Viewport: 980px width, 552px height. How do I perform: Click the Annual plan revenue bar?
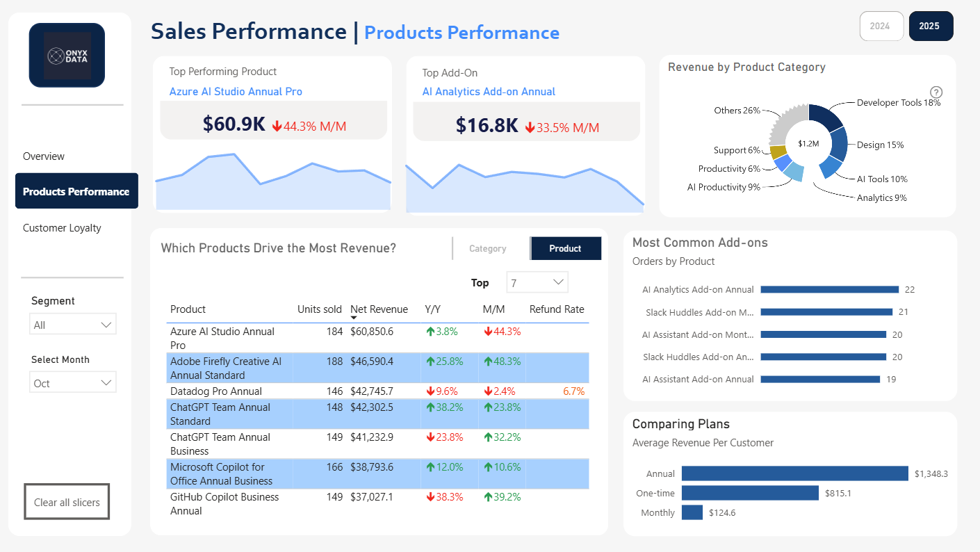795,473
